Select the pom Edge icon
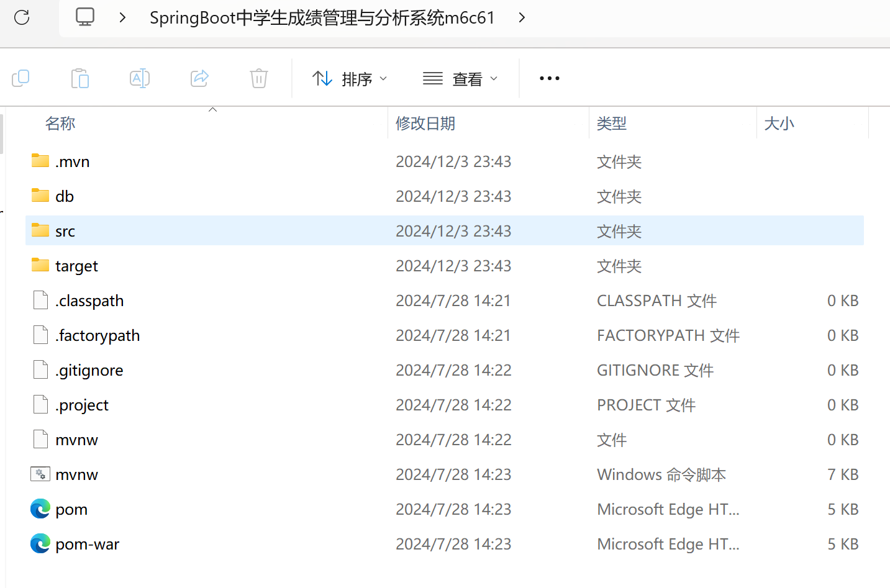 [40, 509]
